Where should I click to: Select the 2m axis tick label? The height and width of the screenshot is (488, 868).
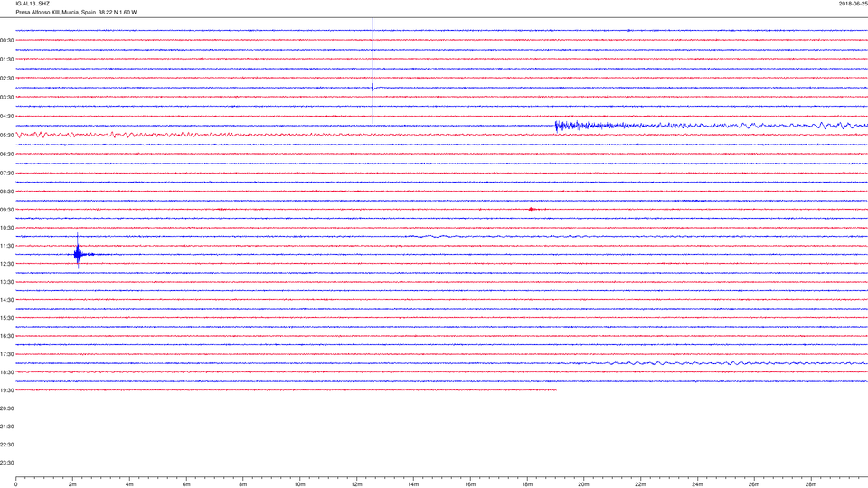click(x=72, y=484)
